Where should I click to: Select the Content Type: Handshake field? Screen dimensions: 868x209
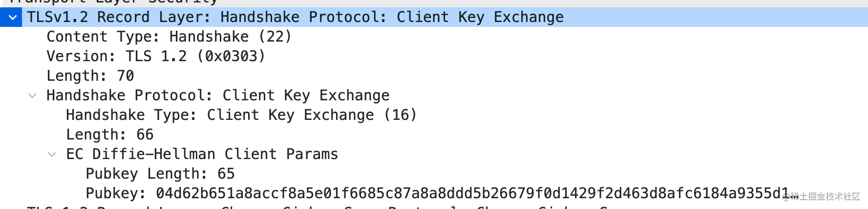(x=169, y=37)
